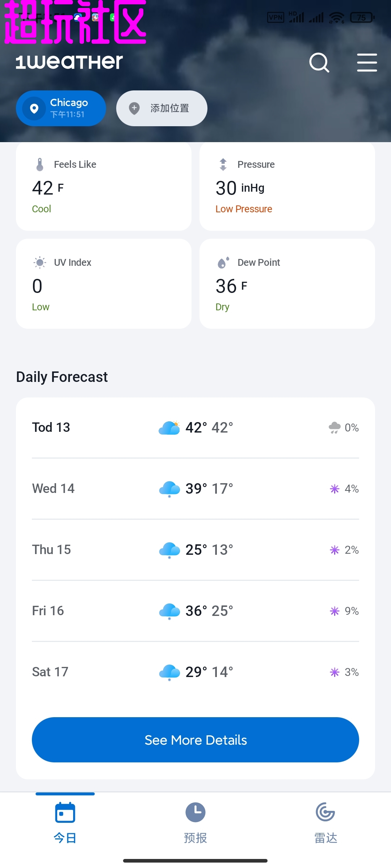Select the Chicago location chip

click(61, 108)
